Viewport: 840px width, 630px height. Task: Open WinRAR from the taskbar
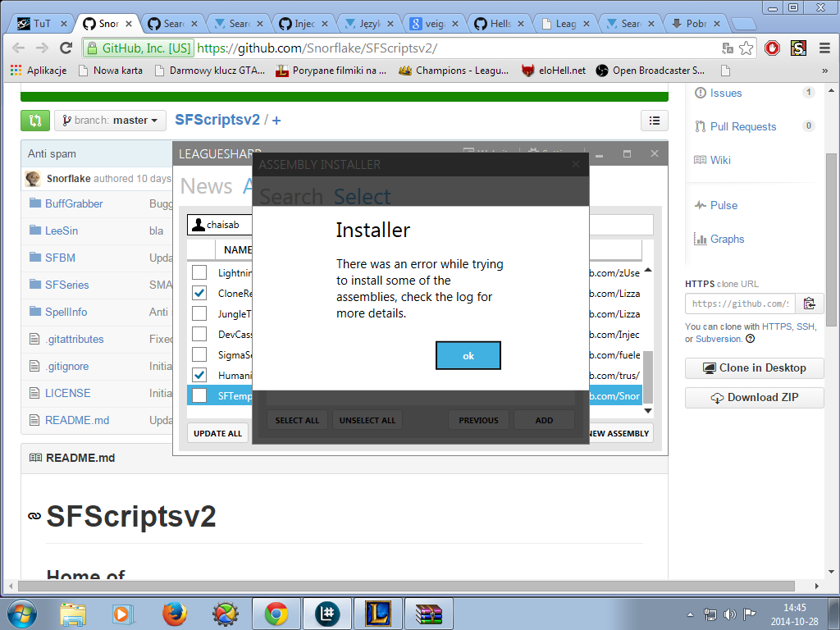[x=428, y=614]
